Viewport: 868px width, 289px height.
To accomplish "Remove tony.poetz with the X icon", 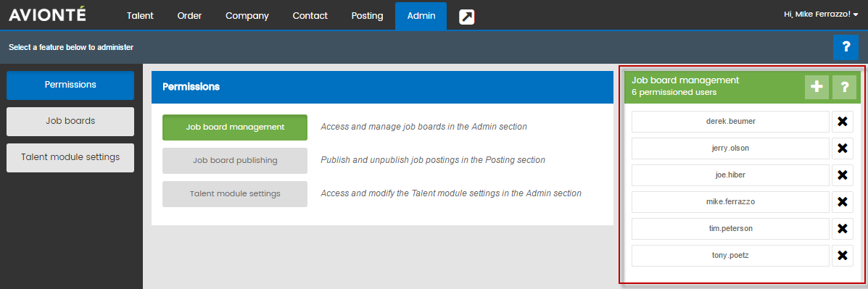I will 843,255.
